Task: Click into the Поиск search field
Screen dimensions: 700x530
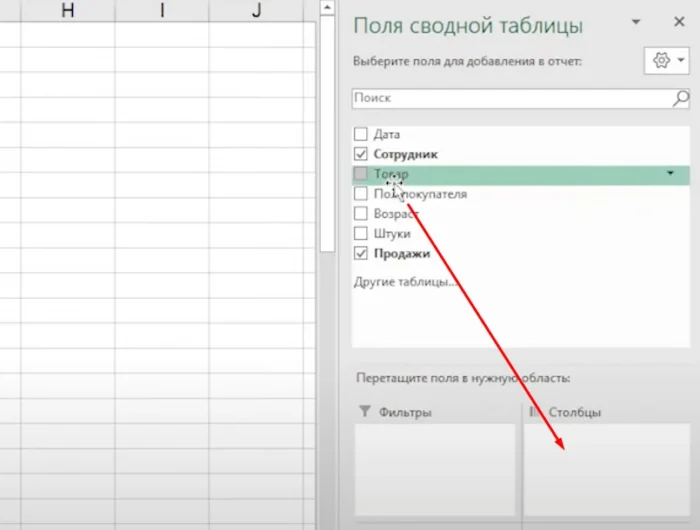Action: pos(510,98)
